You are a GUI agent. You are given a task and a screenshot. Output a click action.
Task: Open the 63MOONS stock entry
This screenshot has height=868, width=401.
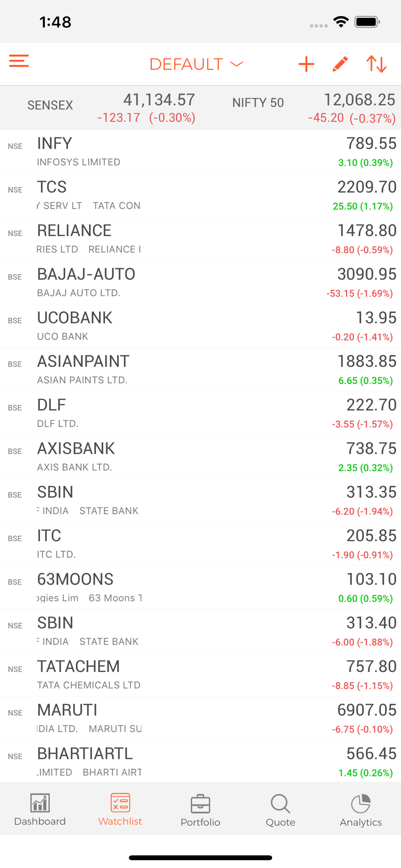tap(200, 588)
